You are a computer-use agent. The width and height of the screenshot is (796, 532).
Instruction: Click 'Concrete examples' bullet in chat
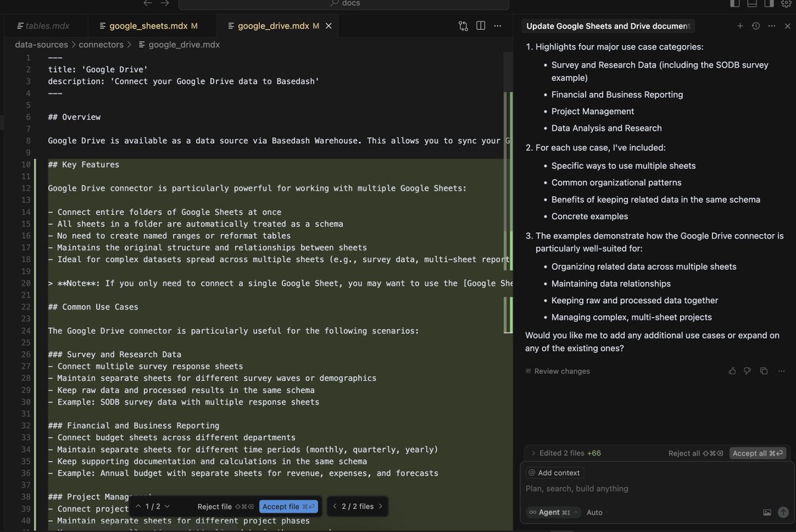point(590,216)
